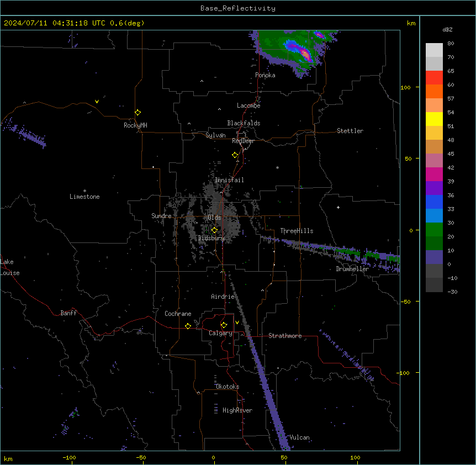Select the 42 dBZ magenta legend swatch
476x465 pixels.
tap(434, 174)
